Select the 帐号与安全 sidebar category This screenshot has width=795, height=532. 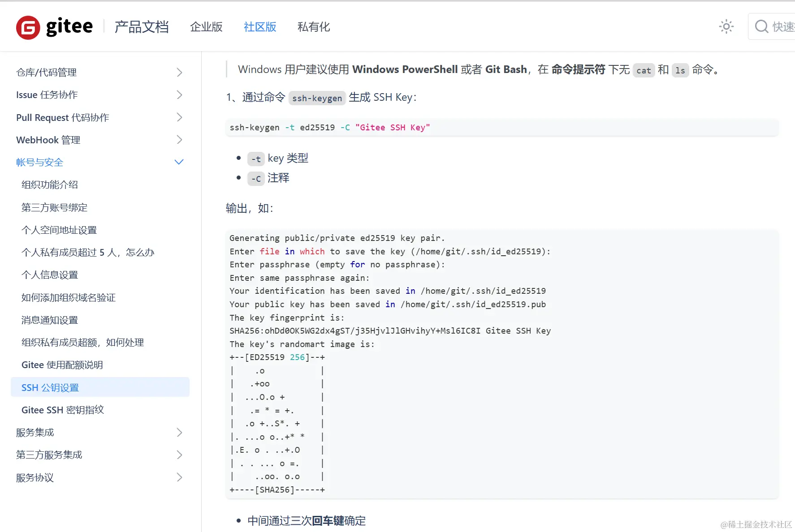tap(39, 163)
